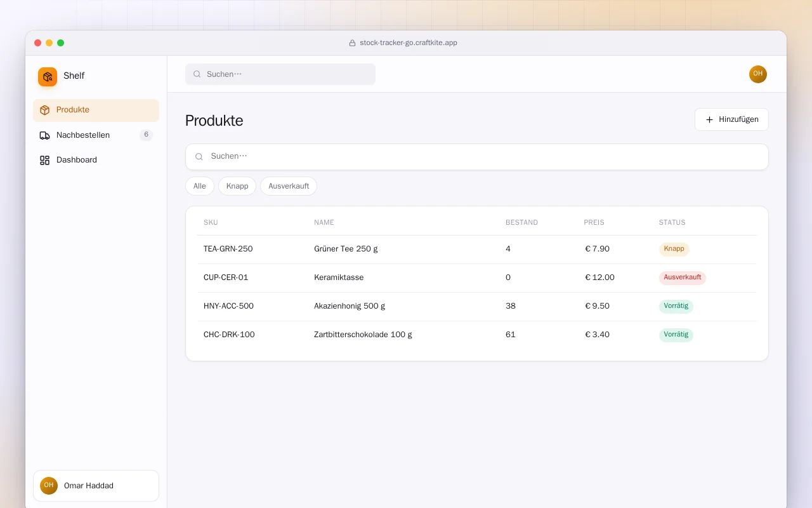
Task: Select the Alle filter chip
Action: 200,186
